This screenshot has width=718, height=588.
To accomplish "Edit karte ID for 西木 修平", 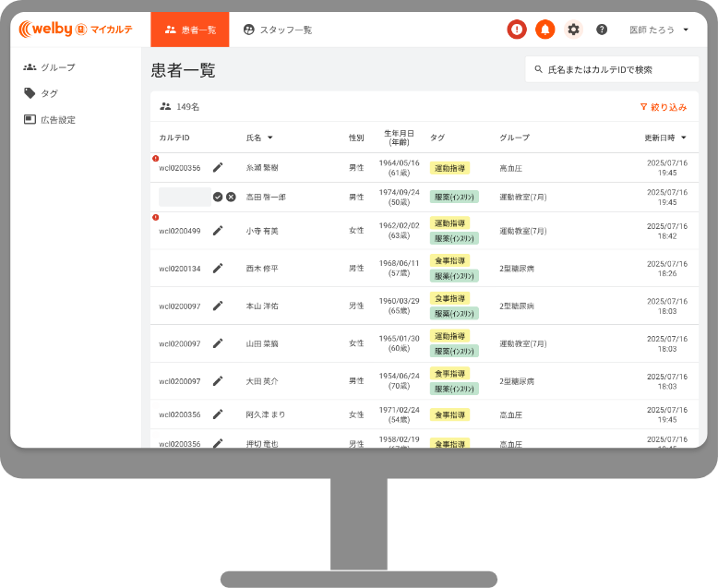I will point(218,269).
